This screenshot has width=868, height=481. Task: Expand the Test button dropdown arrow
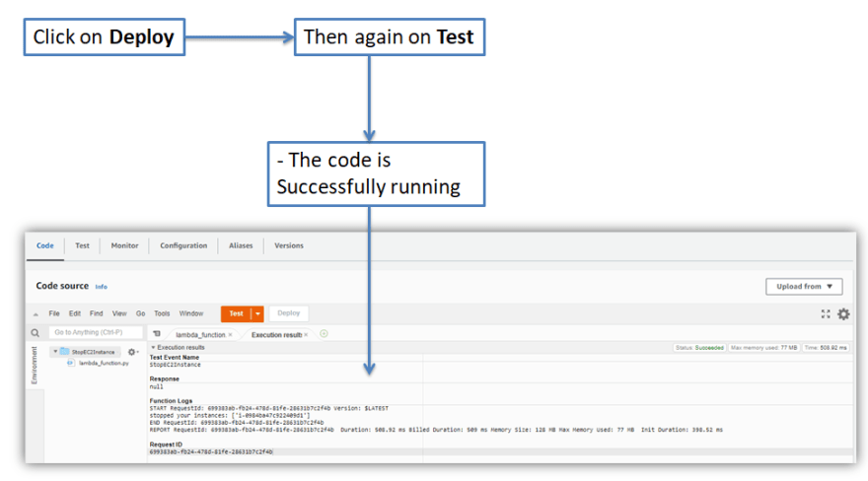pos(257,313)
